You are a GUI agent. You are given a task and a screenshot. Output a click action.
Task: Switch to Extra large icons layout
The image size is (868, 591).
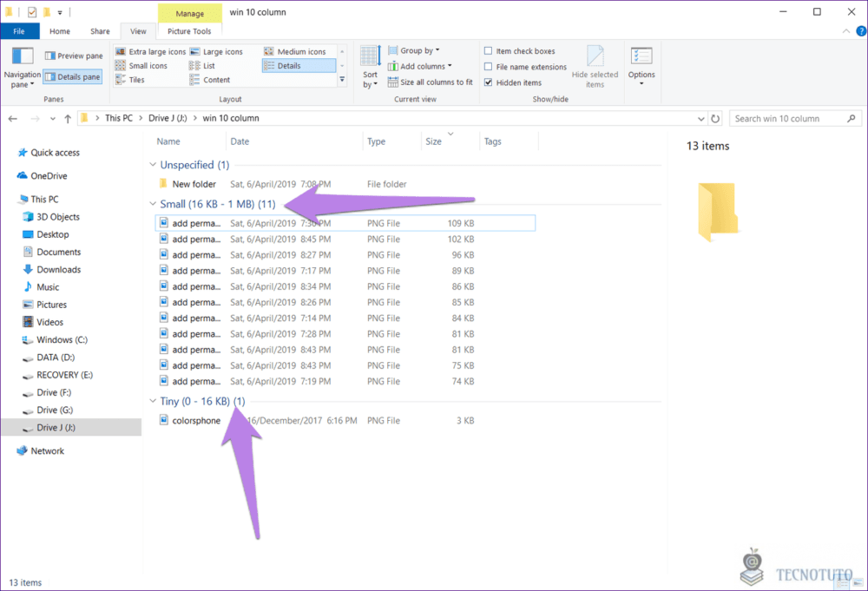click(x=150, y=51)
